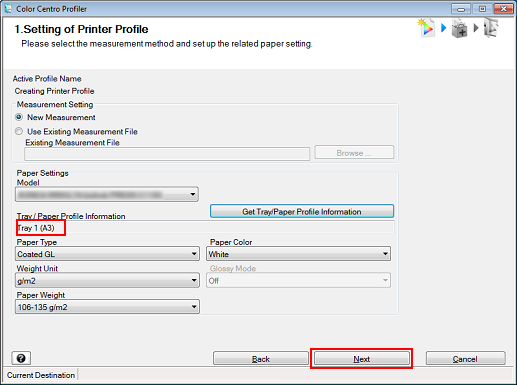Click the help question mark icon
Image resolution: width=517 pixels, height=385 pixels.
point(21,358)
